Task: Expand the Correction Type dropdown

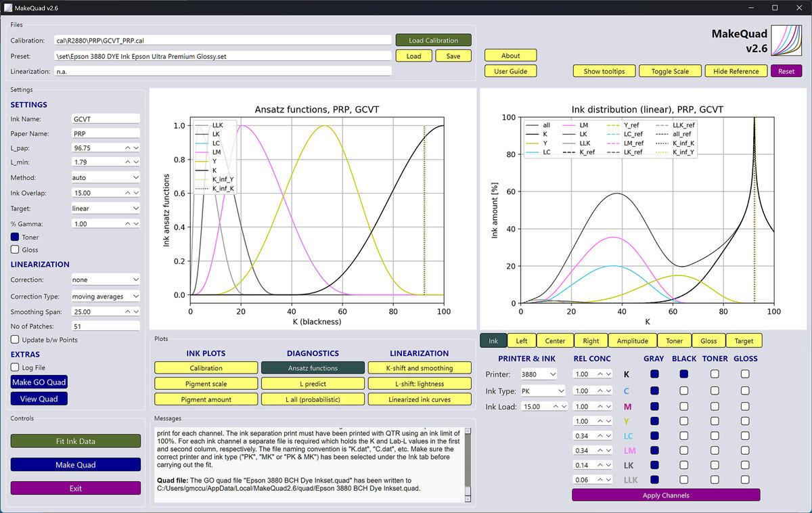Action: click(106, 296)
